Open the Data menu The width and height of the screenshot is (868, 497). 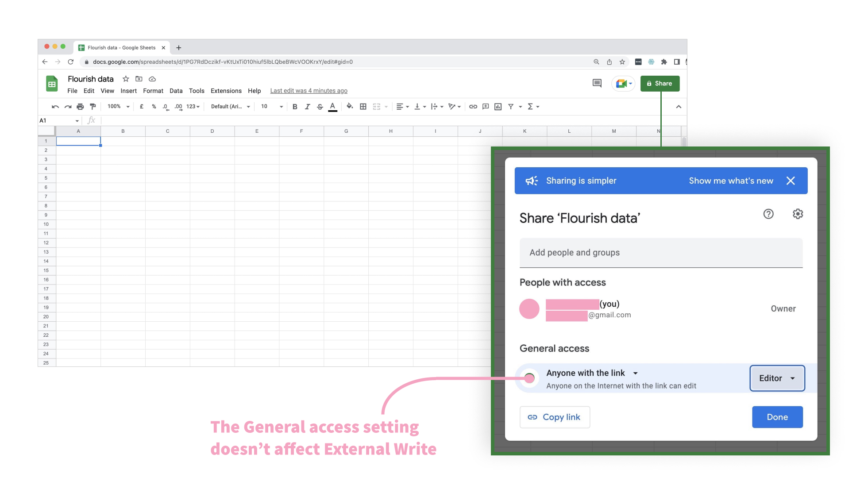[176, 91]
